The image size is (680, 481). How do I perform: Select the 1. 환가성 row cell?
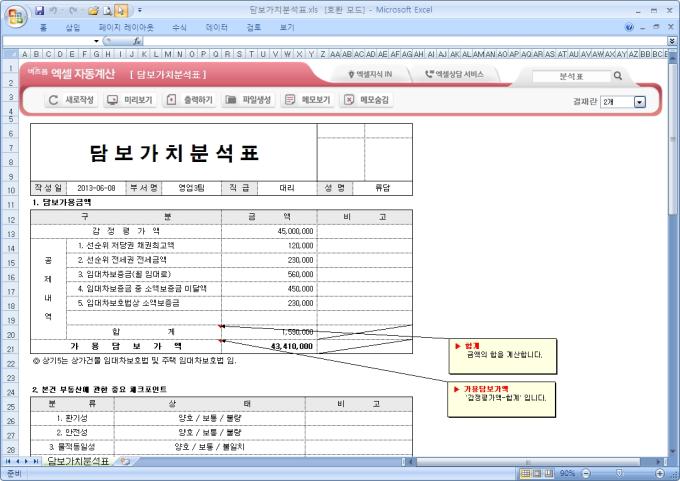tap(72, 419)
